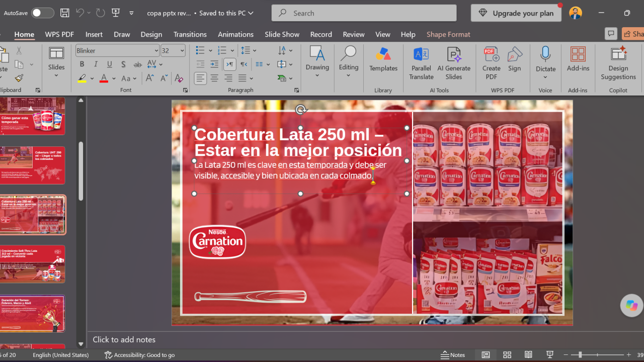The image size is (644, 362).
Task: Toggle left-to-right text direction button
Action: click(229, 64)
